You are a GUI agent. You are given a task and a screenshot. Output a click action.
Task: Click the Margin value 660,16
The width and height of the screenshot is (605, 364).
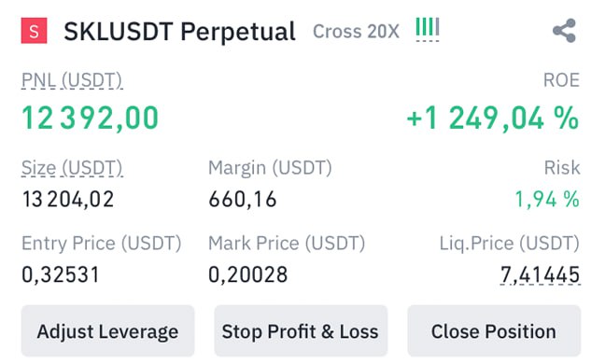243,200
